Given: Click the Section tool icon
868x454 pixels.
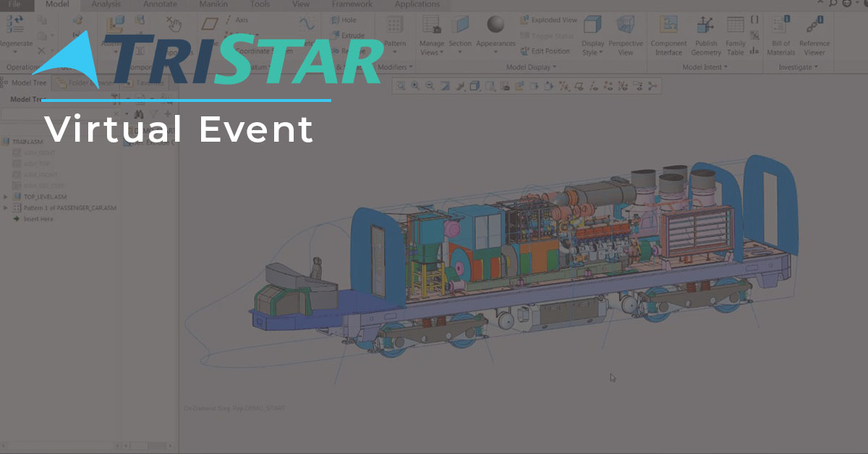Looking at the screenshot, I should pos(460,25).
